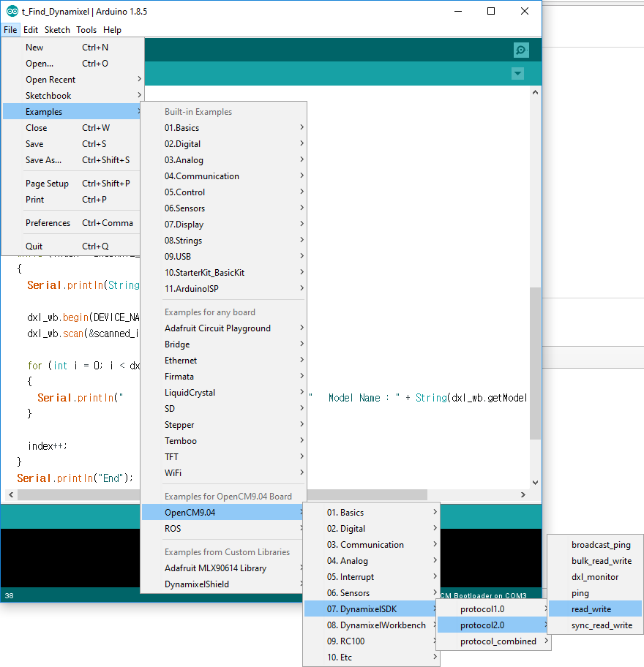Open the Edit menu
The height and width of the screenshot is (667, 644).
[x=31, y=30]
